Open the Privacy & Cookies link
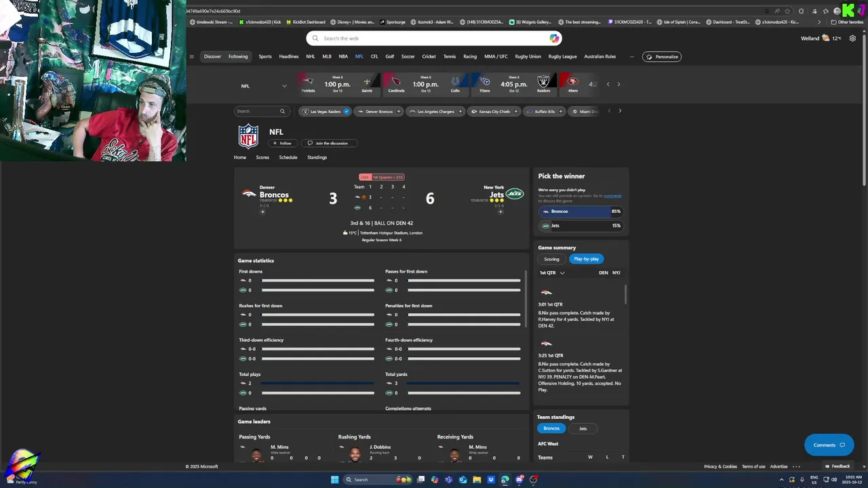 pyautogui.click(x=720, y=466)
